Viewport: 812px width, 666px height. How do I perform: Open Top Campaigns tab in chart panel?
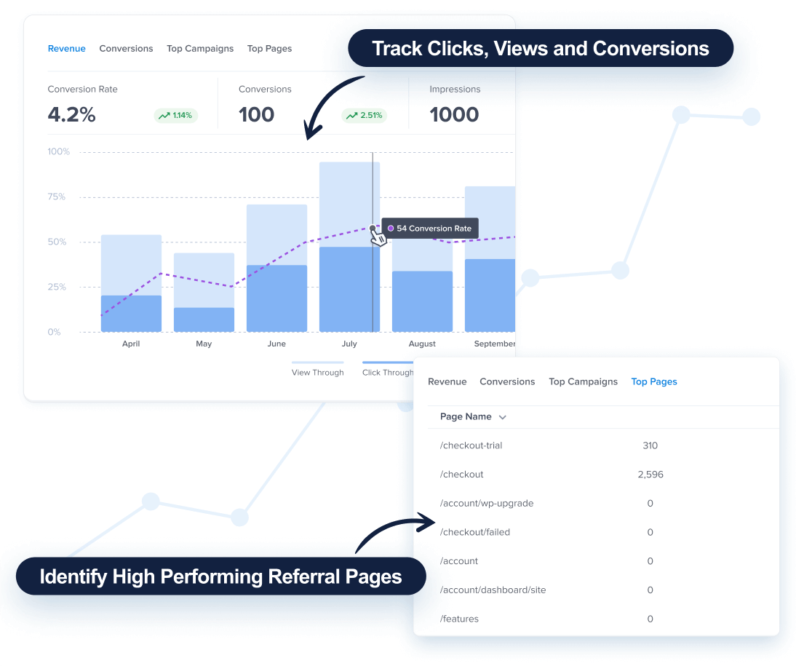200,49
